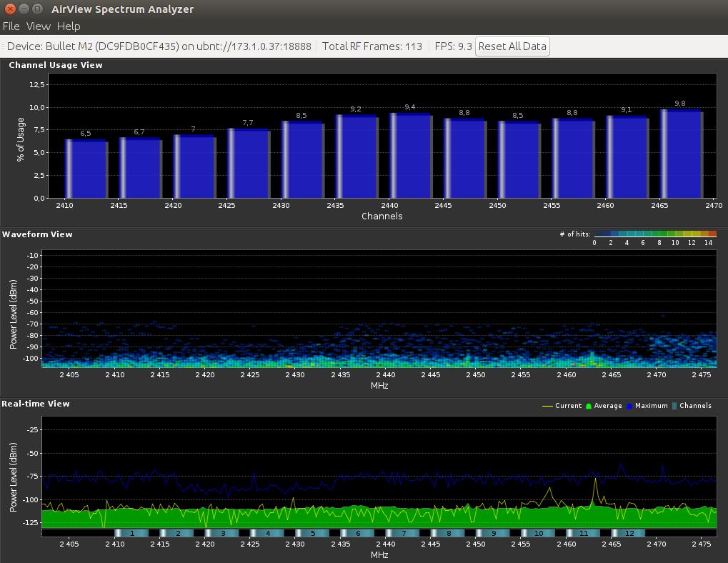This screenshot has width=728, height=563.
Task: Click the Current legend yellow line
Action: (x=547, y=406)
